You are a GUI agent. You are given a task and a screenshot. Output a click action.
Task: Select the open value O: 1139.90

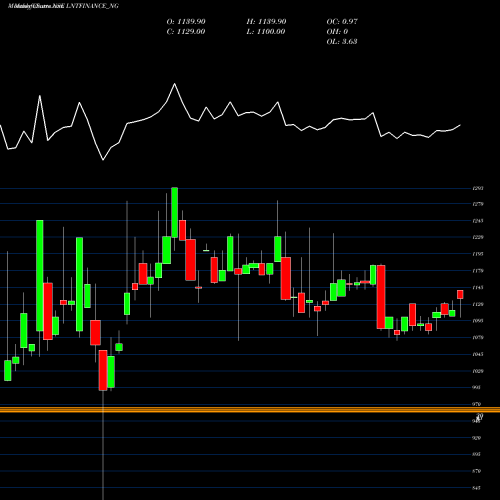pos(186,22)
